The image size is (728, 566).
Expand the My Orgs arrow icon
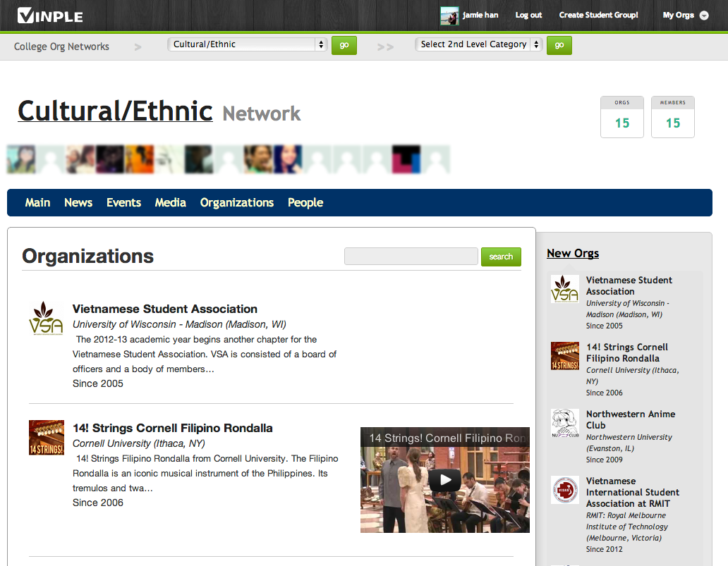(704, 16)
